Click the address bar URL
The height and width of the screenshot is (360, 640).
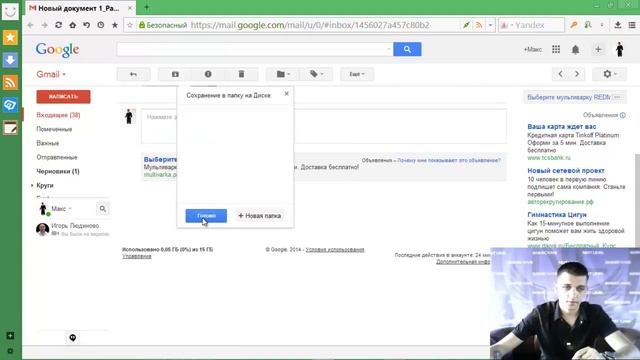point(310,25)
